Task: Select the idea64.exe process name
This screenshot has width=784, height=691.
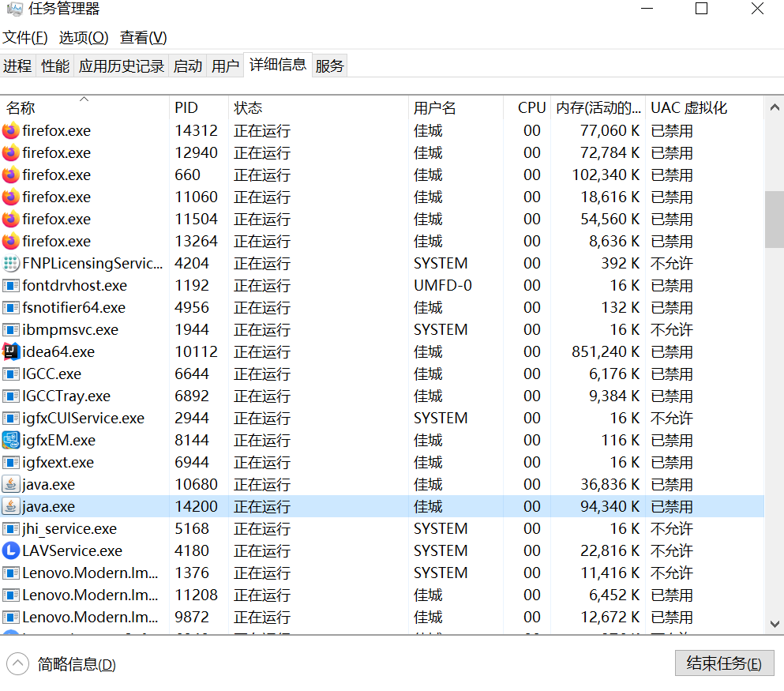Action: [58, 352]
